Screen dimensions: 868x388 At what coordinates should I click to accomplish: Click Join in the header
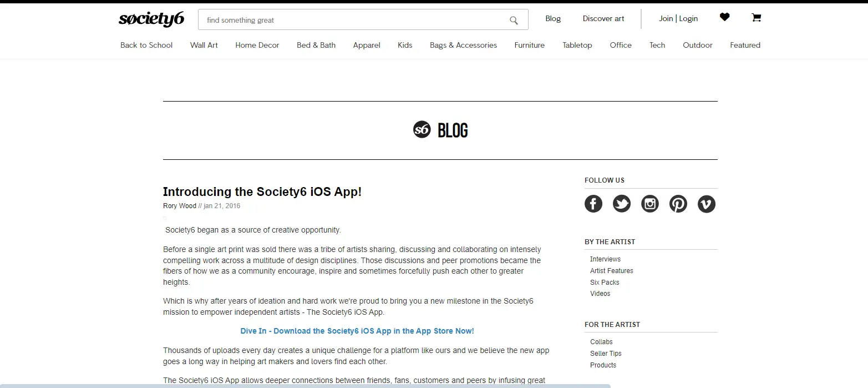click(x=666, y=18)
